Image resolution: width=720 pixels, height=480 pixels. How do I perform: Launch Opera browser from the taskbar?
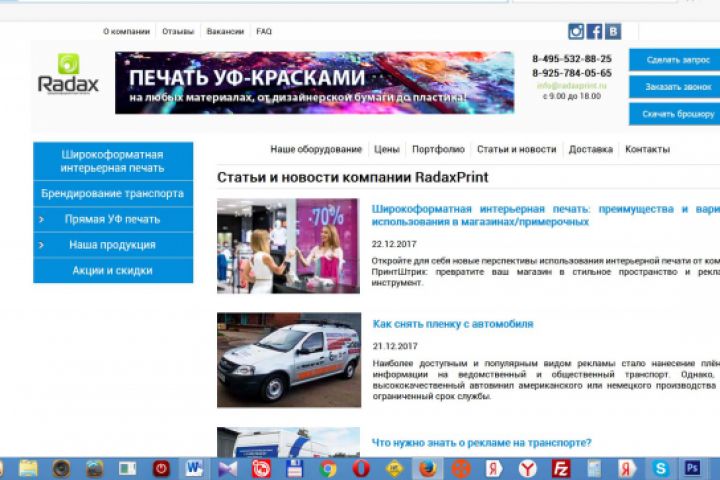tap(361, 469)
